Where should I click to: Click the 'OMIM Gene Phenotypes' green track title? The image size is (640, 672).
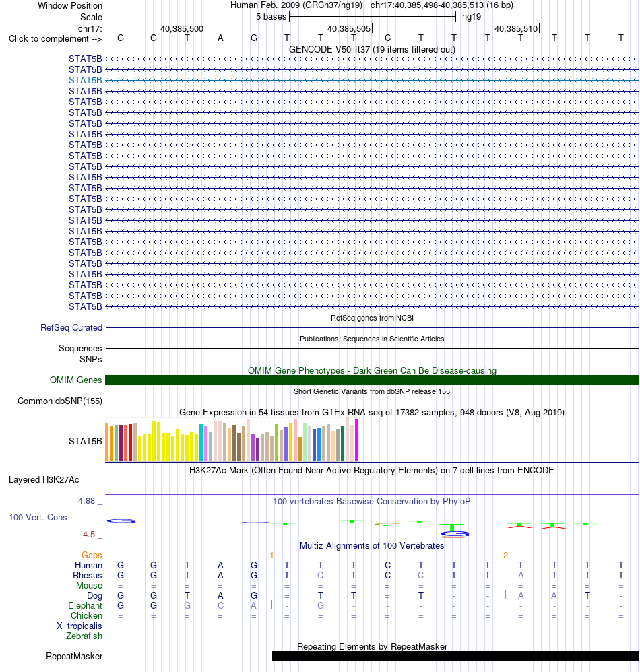pyautogui.click(x=372, y=371)
